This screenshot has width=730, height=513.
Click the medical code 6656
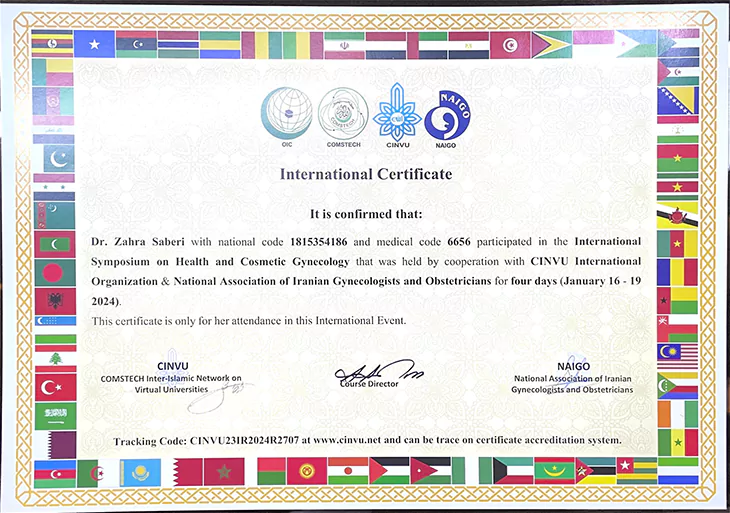(459, 242)
